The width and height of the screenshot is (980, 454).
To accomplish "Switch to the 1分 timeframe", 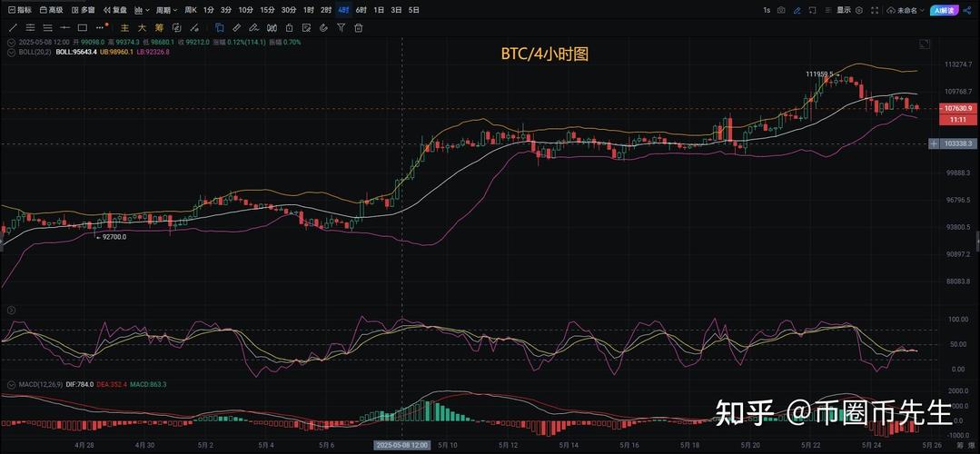I will click(x=209, y=10).
